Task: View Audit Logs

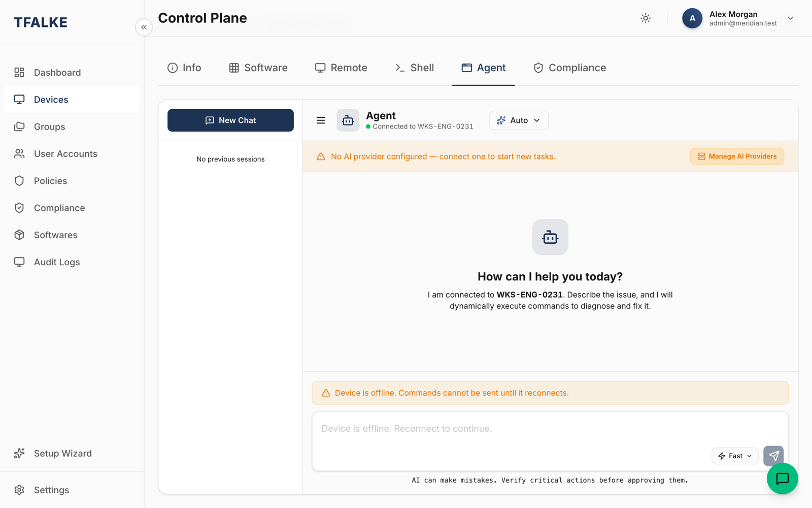Action: click(72, 262)
